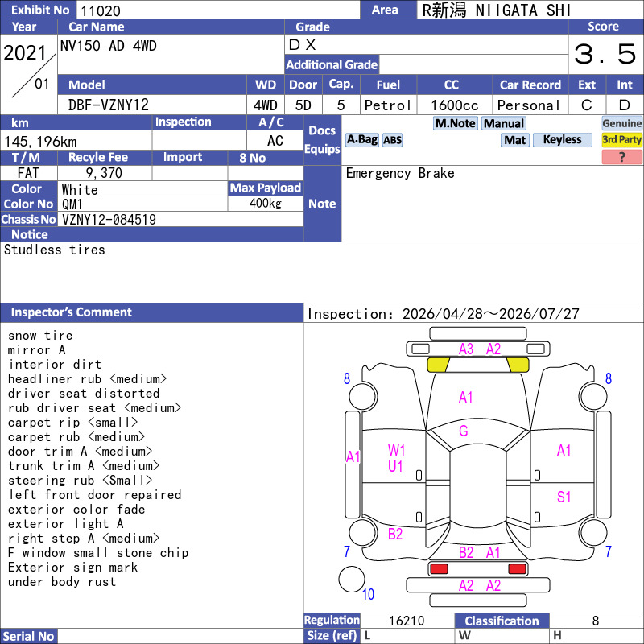Select the Manual document badge

tap(504, 123)
